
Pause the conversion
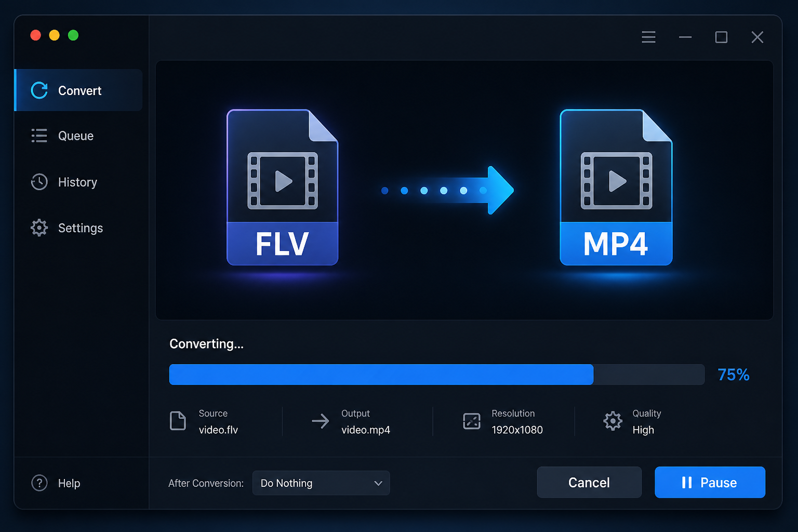tap(710, 483)
